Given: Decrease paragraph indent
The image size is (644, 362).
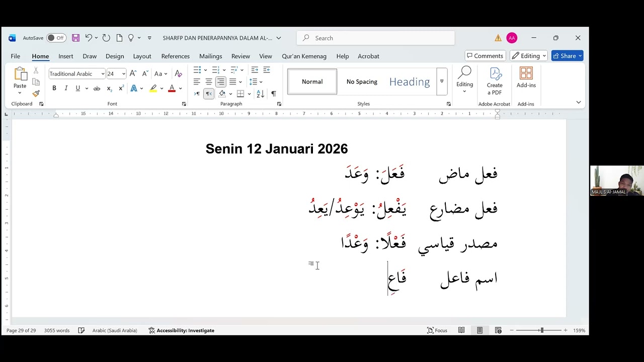Looking at the screenshot, I should pyautogui.click(x=255, y=70).
